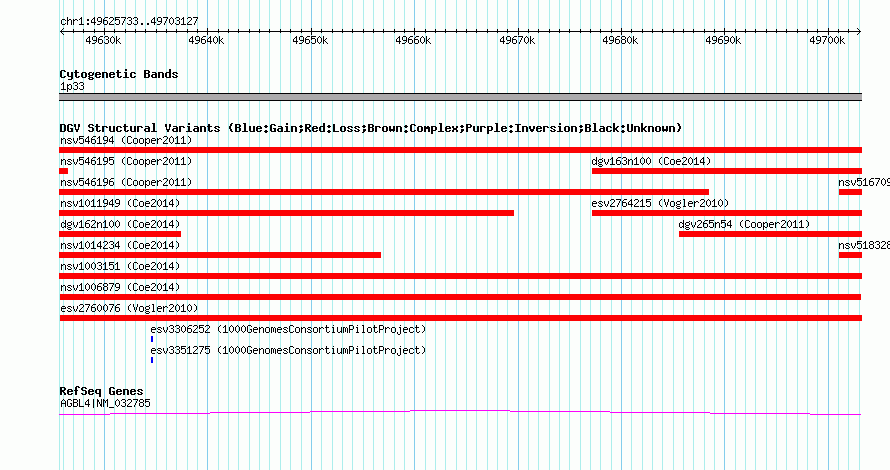890x470 pixels.
Task: Select the 49660k ruler tick label
Action: 413,40
